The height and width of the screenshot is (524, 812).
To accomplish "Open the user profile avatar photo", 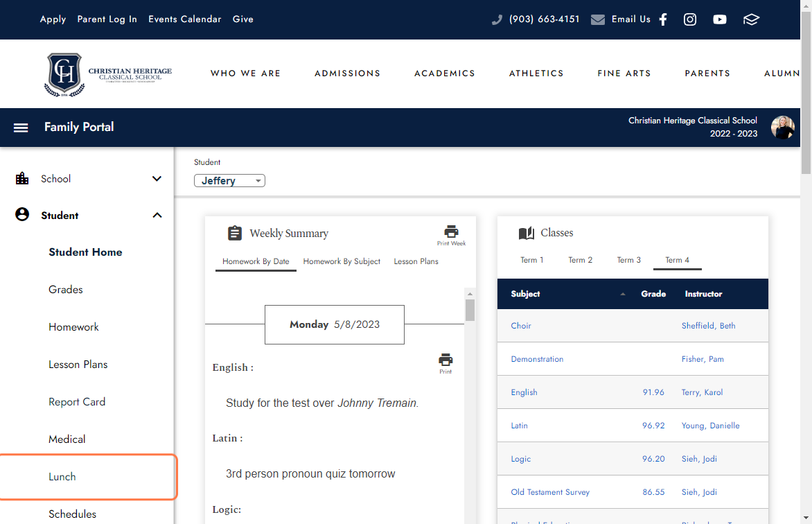I will pyautogui.click(x=782, y=128).
